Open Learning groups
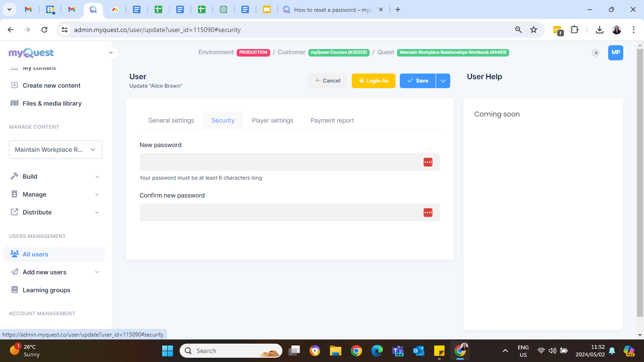The image size is (644, 362). click(46, 290)
